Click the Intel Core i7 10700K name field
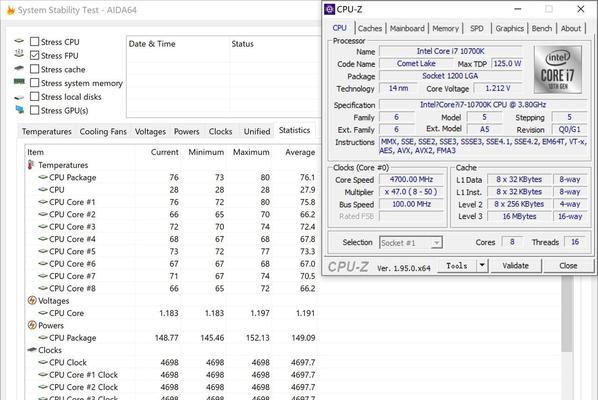This screenshot has width=598, height=400. coord(450,51)
